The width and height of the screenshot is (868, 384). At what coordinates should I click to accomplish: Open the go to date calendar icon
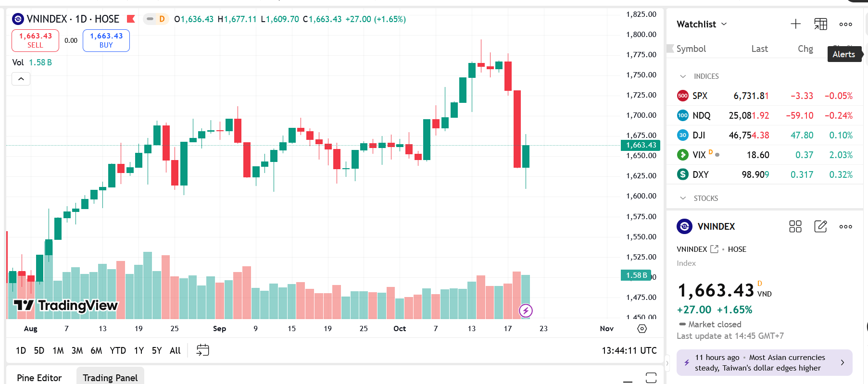202,350
